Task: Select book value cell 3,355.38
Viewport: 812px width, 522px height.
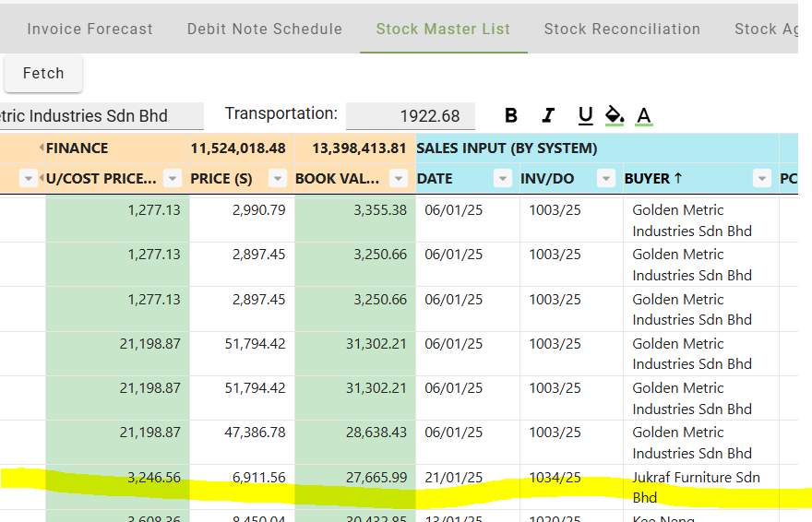Action: pos(355,220)
